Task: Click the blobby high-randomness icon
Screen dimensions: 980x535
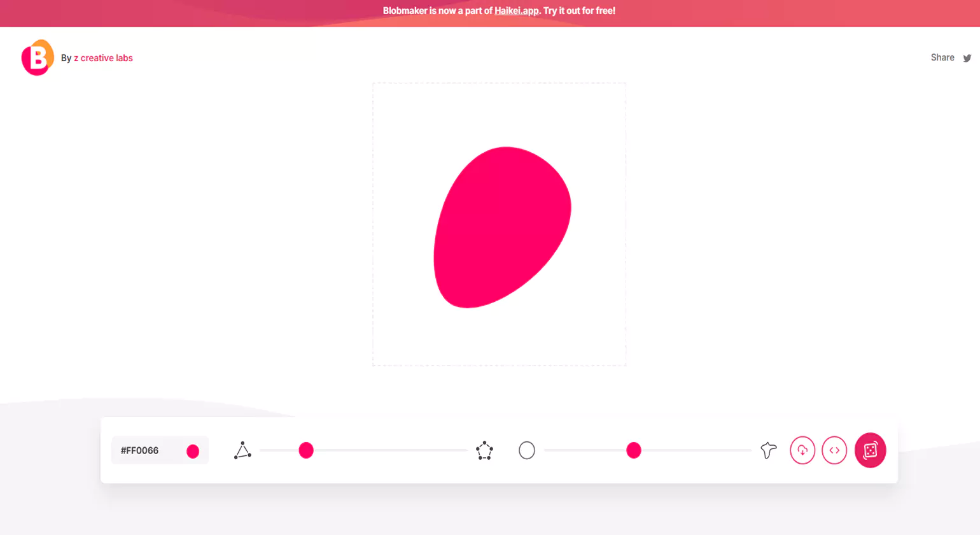Action: tap(768, 450)
